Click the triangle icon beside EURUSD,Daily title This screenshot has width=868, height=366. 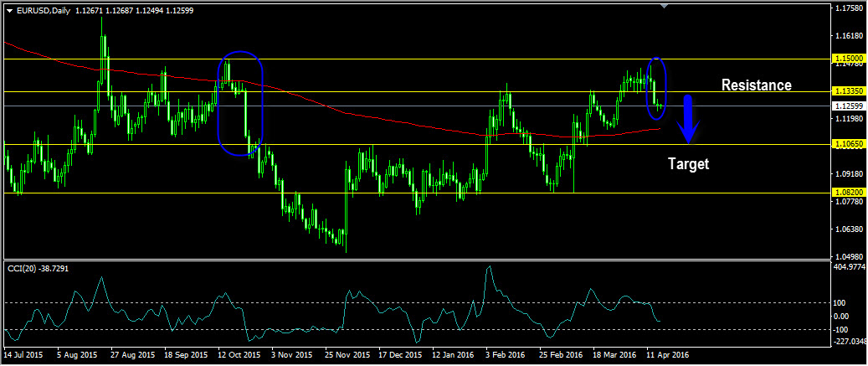click(9, 11)
